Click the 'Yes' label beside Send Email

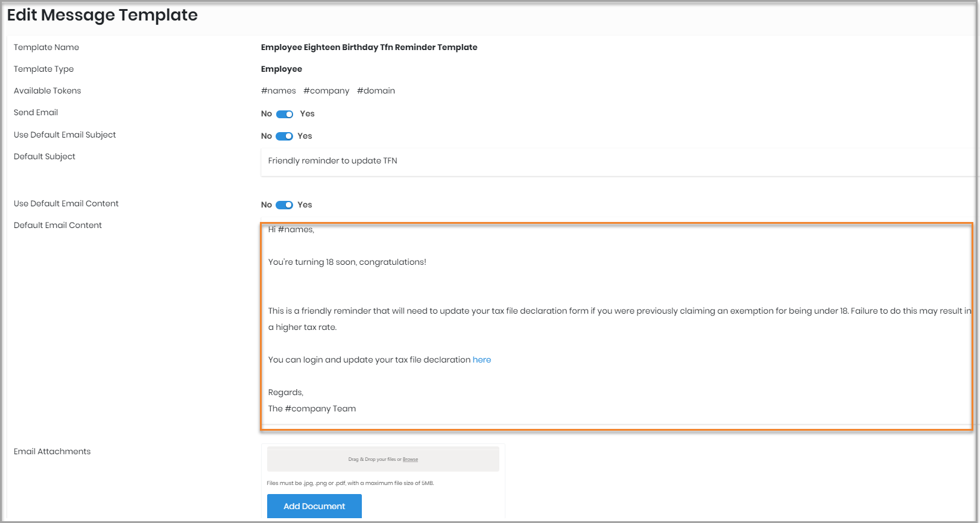pyautogui.click(x=307, y=114)
